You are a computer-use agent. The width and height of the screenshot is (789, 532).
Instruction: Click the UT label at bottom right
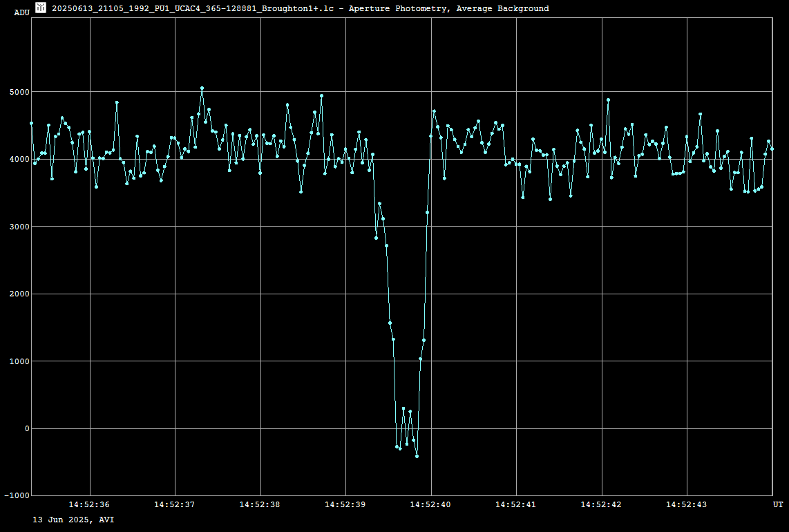point(778,505)
